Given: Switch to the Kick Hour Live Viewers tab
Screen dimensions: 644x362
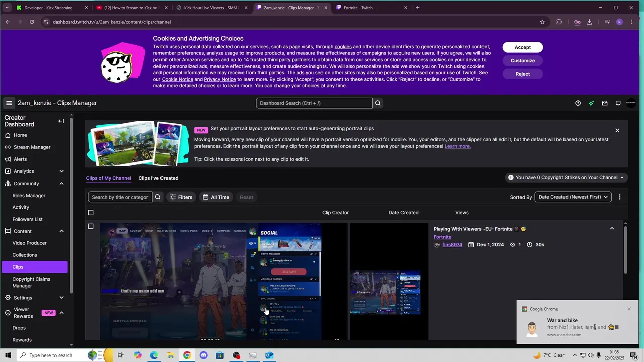Looking at the screenshot, I should tap(211, 8).
